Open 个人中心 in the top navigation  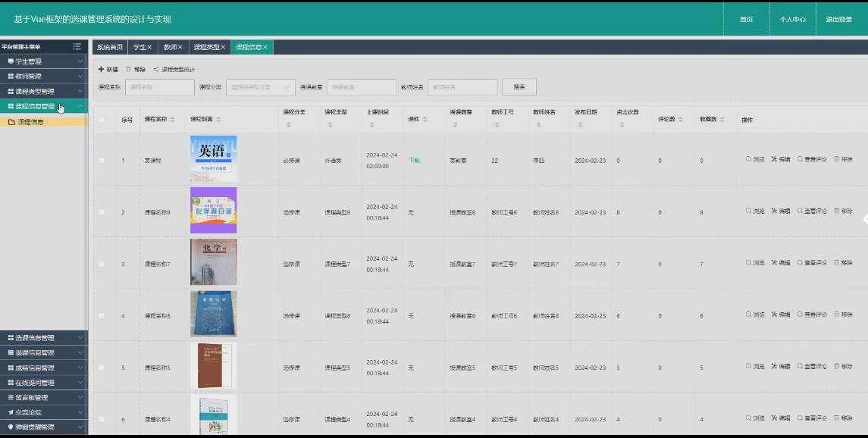[x=793, y=20]
